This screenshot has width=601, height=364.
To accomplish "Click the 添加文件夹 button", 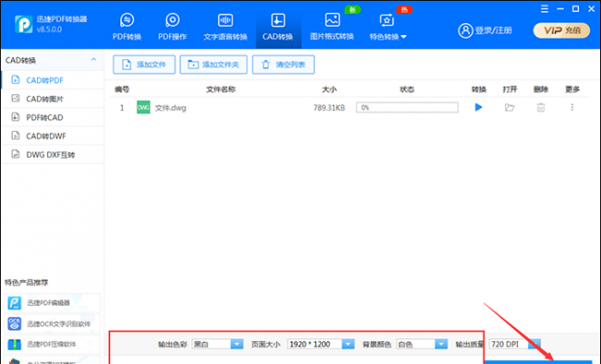I will [214, 65].
